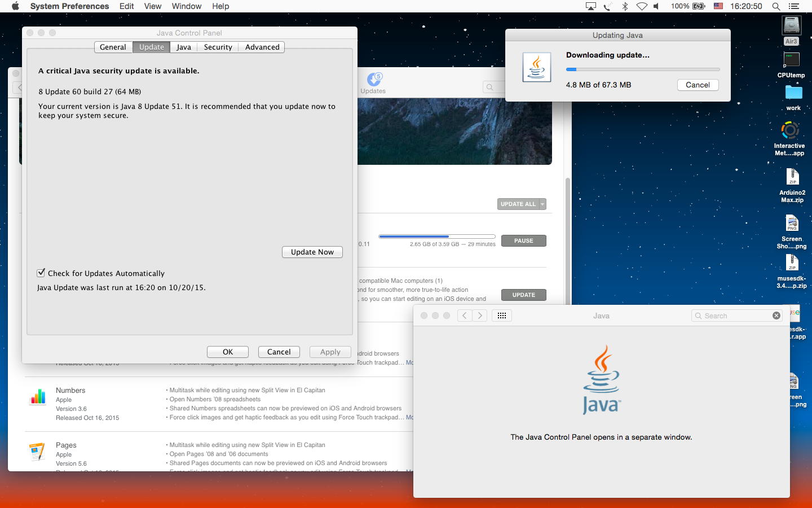Open the Wi-Fi status menu
Image resolution: width=812 pixels, height=508 pixels.
pos(642,6)
